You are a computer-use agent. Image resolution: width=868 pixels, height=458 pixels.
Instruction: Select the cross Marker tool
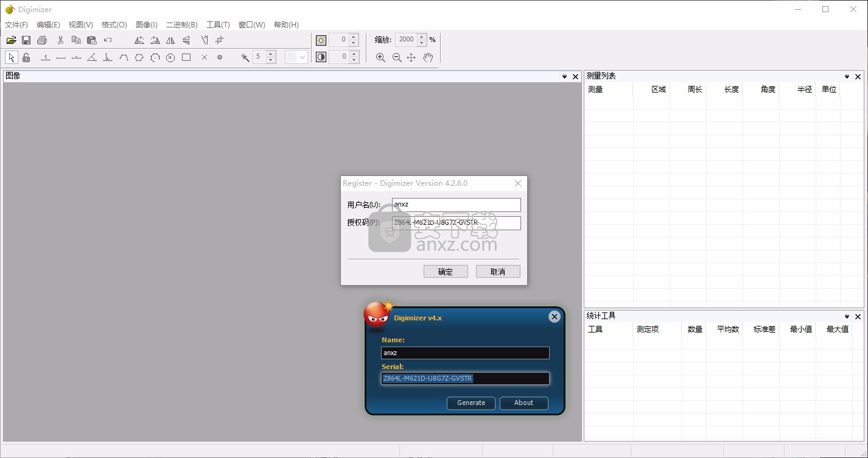(205, 57)
